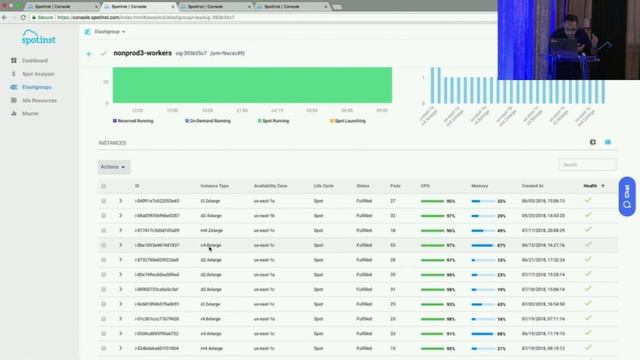The height and width of the screenshot is (360, 640).
Task: Click the Spotinst logo
Action: (38, 37)
